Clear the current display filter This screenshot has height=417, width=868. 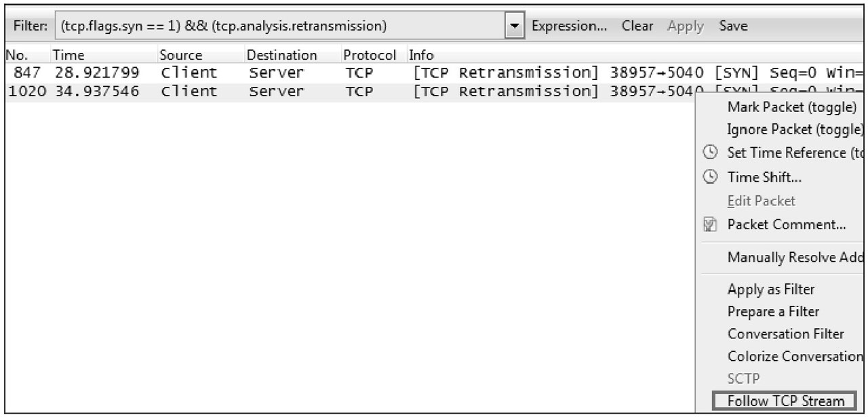point(637,26)
